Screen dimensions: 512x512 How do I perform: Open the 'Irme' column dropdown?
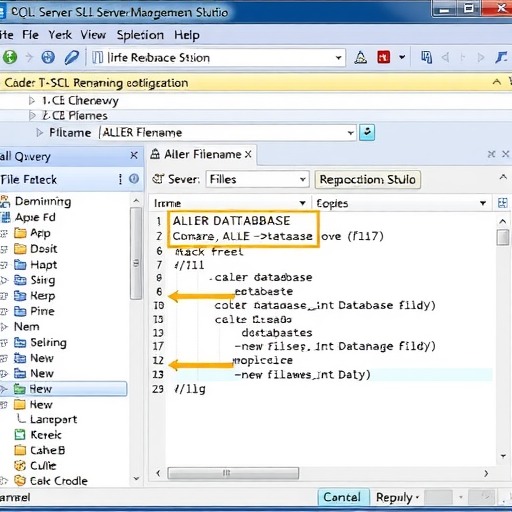pos(302,203)
